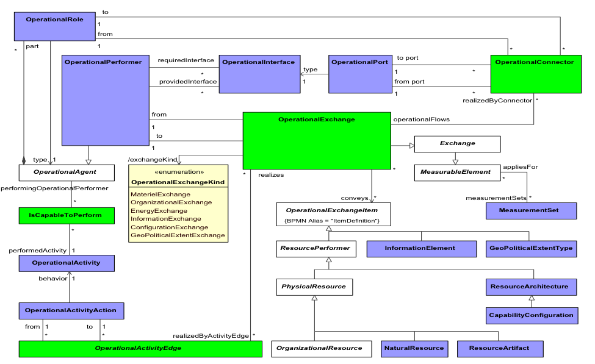Click the OperationalAgent class box
The image size is (595, 364).
click(66, 173)
